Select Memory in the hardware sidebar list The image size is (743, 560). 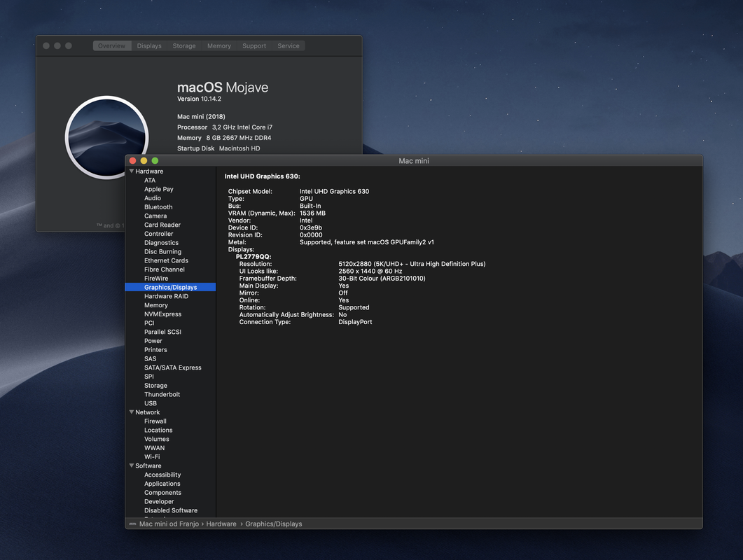[156, 305]
